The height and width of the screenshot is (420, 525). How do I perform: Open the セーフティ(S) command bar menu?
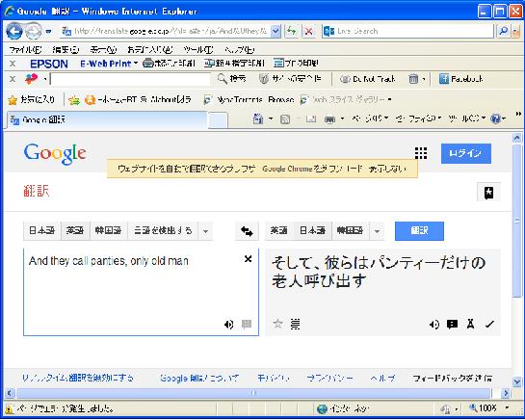418,118
